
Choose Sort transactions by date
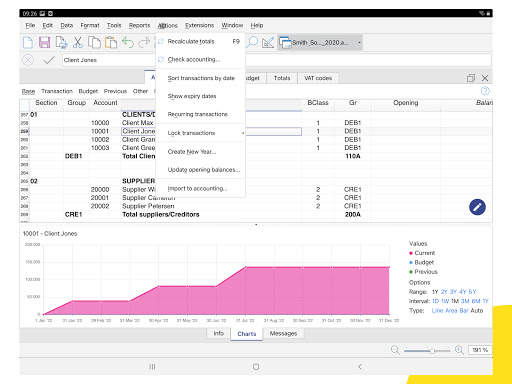[201, 78]
